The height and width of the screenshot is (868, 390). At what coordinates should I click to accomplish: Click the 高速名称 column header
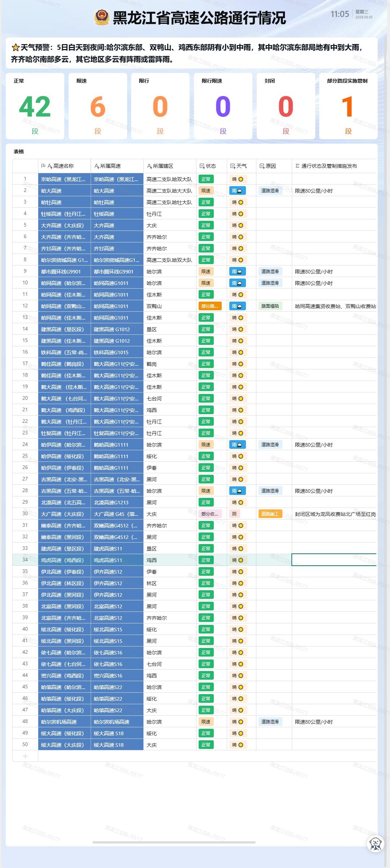64,166
